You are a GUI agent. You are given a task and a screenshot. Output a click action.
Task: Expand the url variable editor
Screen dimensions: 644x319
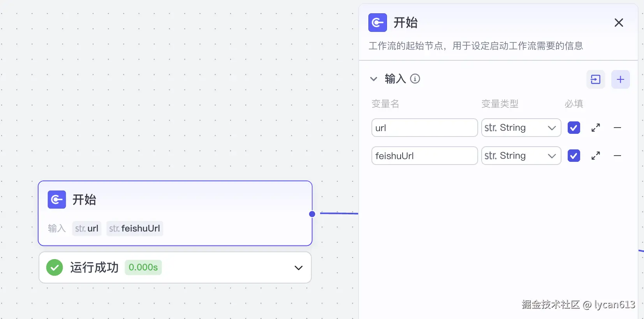coord(595,128)
